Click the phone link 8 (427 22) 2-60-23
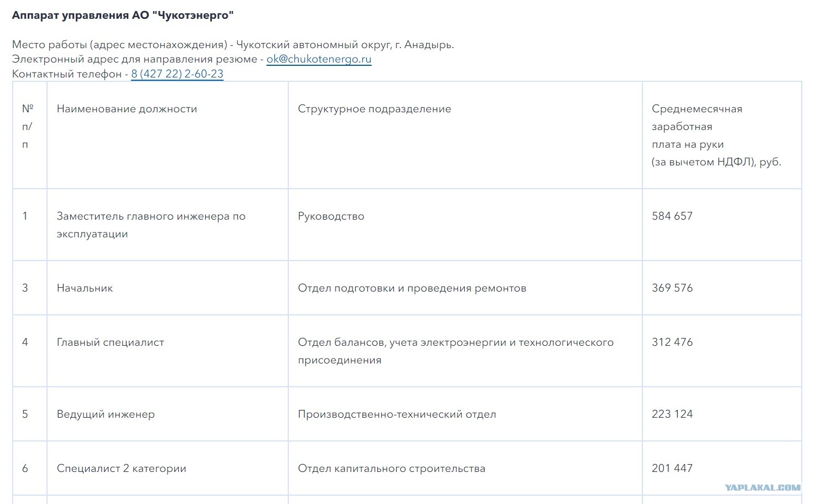The width and height of the screenshot is (815, 504). (x=177, y=74)
